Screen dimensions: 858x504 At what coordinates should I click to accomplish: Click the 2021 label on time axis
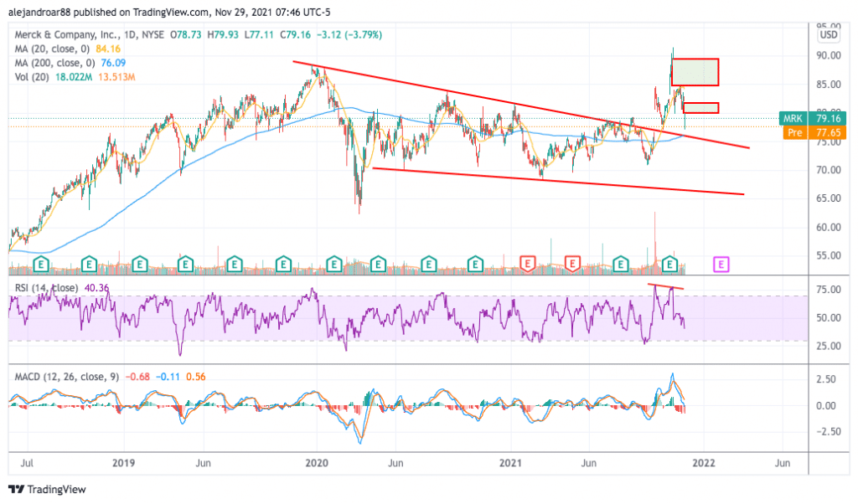(510, 463)
